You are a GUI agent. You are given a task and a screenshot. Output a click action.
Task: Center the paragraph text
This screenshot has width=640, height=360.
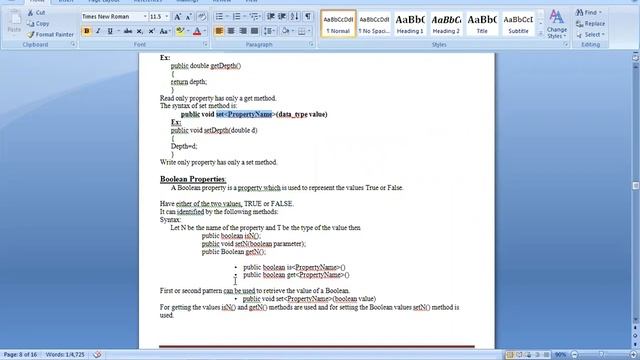(x=231, y=31)
